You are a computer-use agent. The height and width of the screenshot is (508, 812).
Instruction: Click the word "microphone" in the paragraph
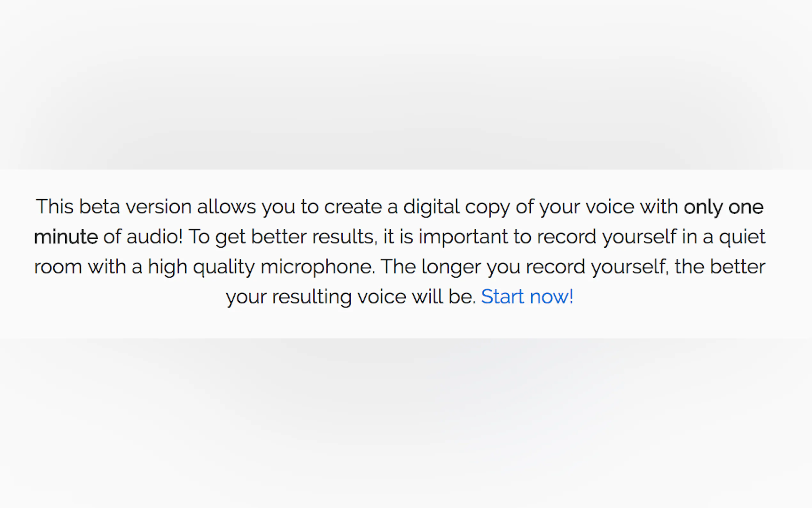click(x=317, y=267)
